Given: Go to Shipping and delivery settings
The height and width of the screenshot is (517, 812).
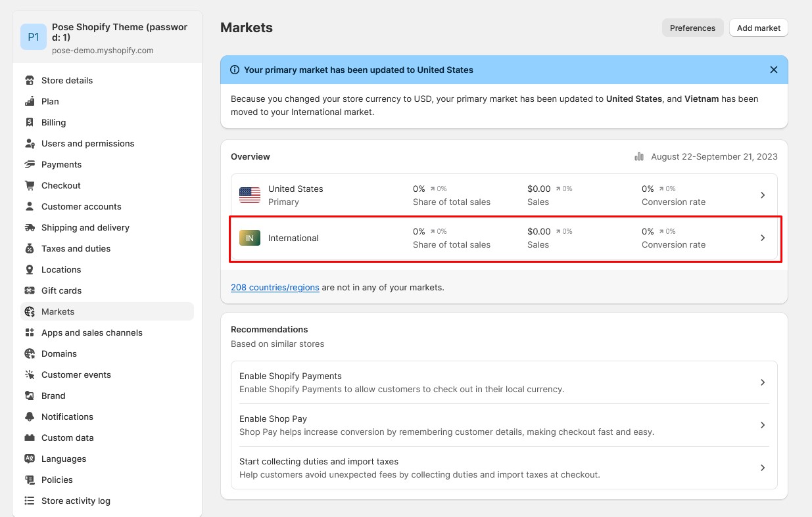Looking at the screenshot, I should (107, 227).
